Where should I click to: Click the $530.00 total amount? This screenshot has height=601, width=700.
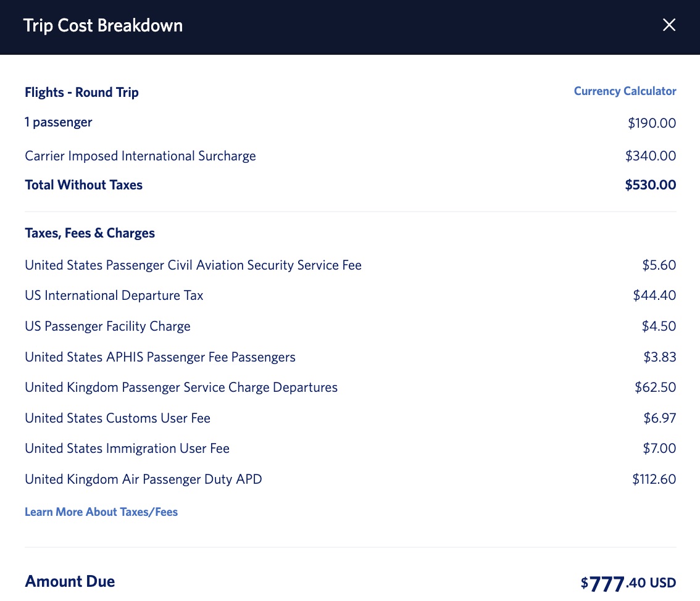point(650,184)
